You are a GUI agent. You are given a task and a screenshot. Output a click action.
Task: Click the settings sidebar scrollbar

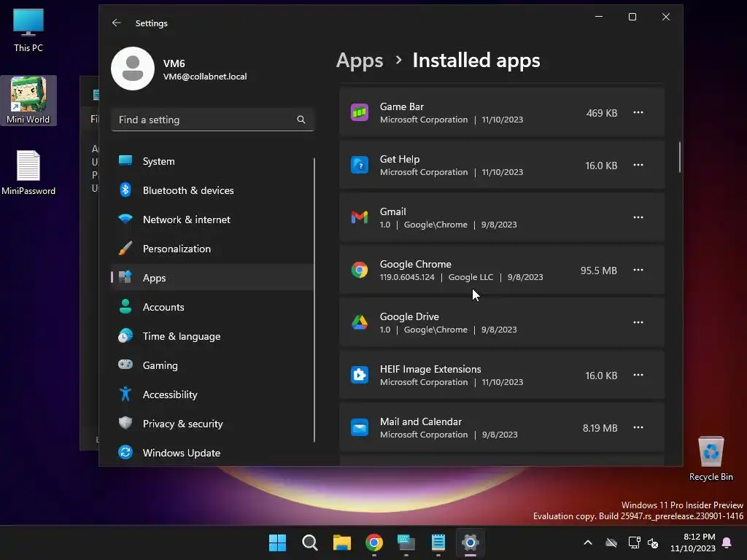[314, 300]
